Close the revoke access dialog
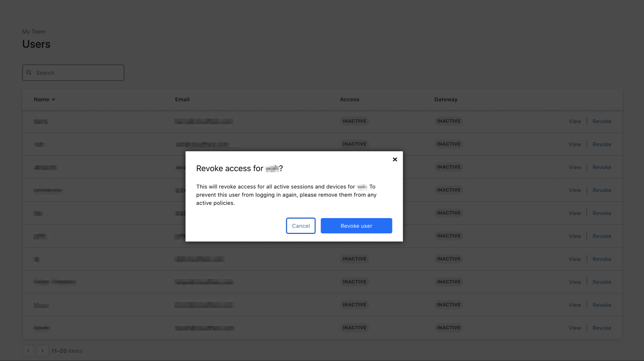 tap(394, 159)
